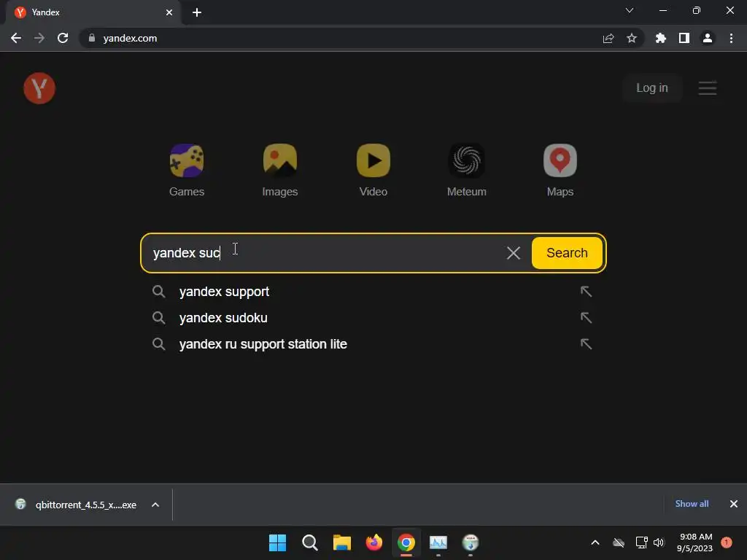The height and width of the screenshot is (560, 747).
Task: Open the qBittorrent installer taskbar icon
Action: [471, 542]
